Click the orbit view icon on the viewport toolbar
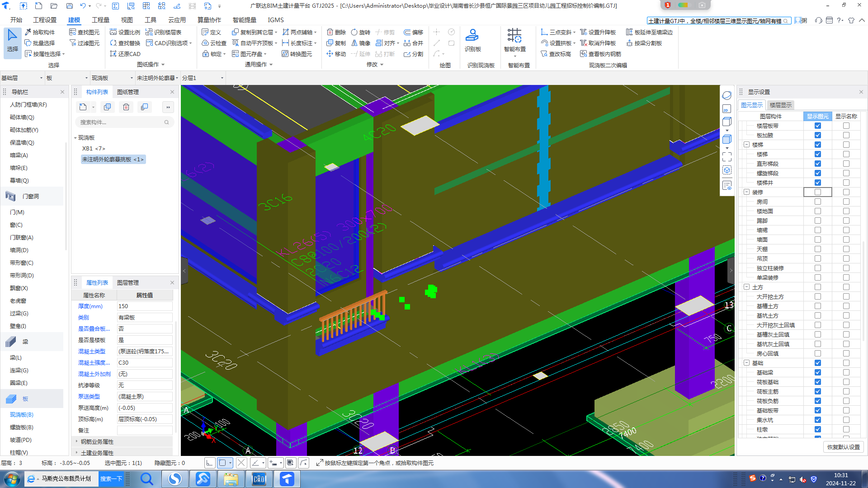This screenshot has width=868, height=488. 726,95
